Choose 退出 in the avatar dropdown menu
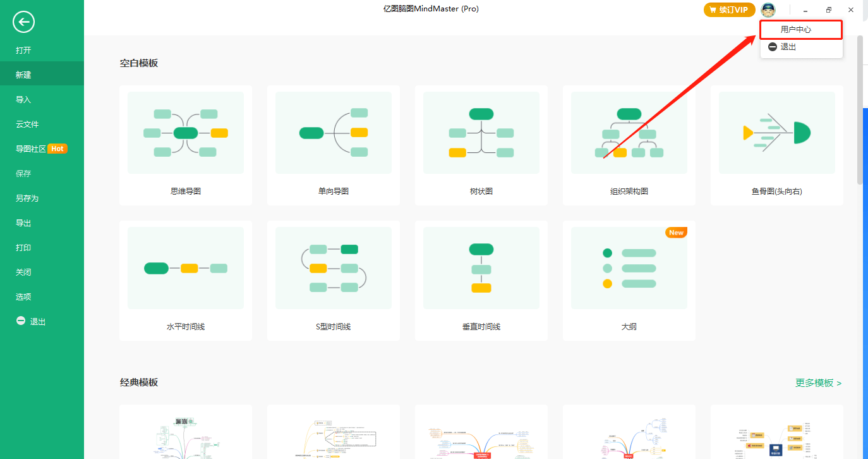The width and height of the screenshot is (868, 459). pyautogui.click(x=802, y=47)
